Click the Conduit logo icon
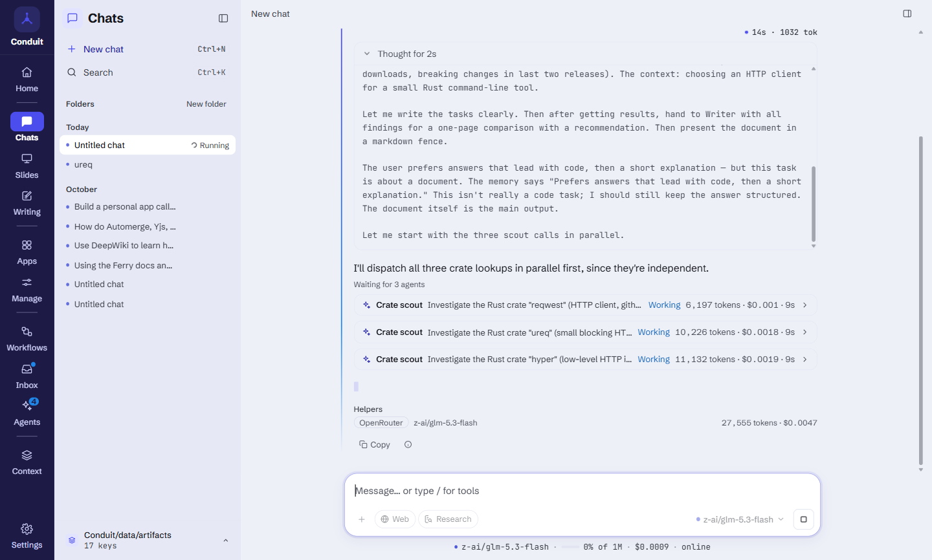932x560 pixels. 27,19
